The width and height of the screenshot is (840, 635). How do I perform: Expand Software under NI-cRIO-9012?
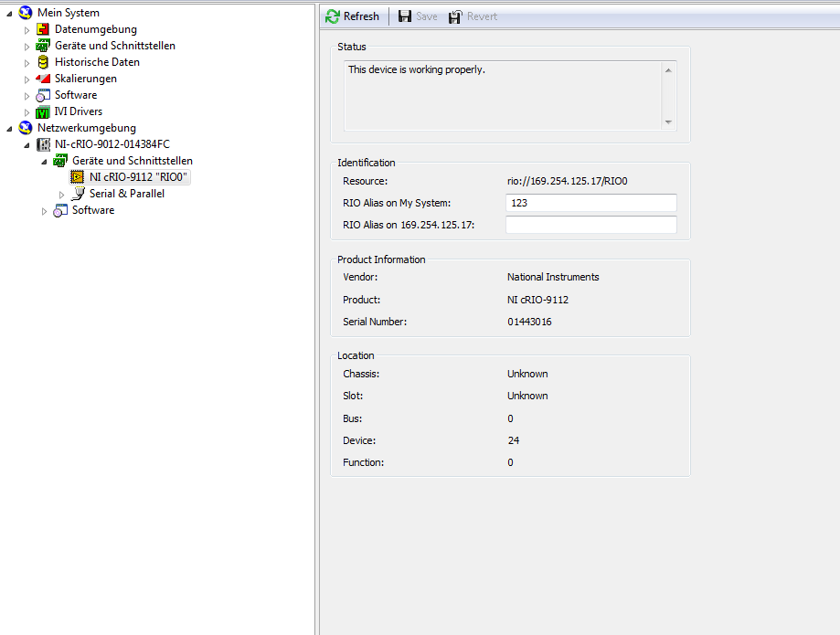(45, 211)
